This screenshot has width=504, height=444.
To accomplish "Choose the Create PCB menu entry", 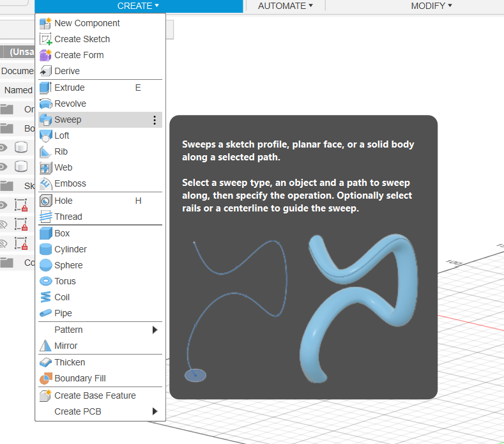I will [x=100, y=411].
